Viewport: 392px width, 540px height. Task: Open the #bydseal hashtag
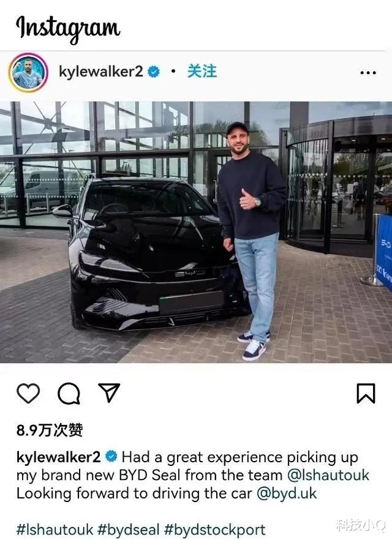tap(129, 530)
